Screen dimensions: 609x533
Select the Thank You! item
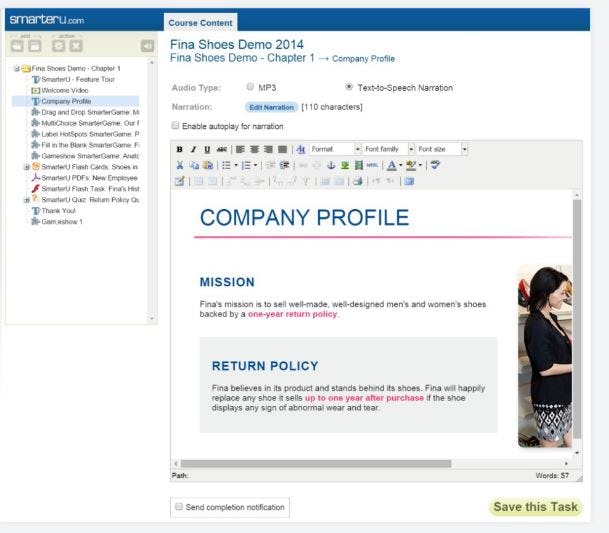click(x=59, y=211)
